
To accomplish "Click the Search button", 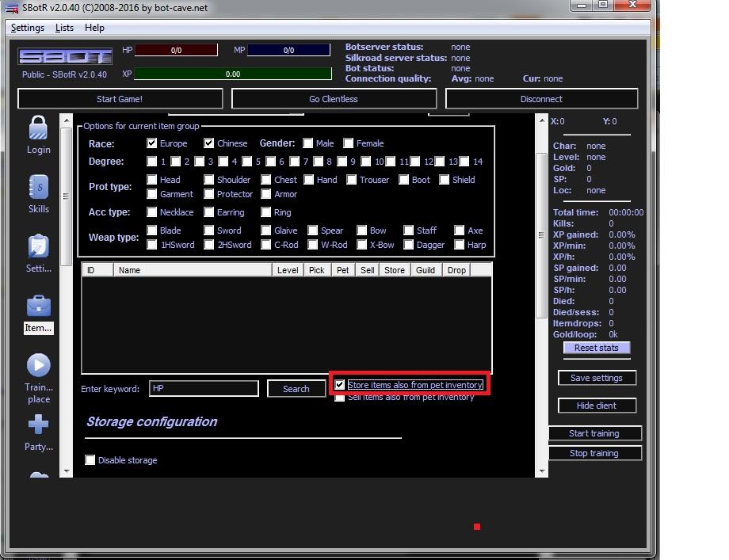I will (x=296, y=389).
